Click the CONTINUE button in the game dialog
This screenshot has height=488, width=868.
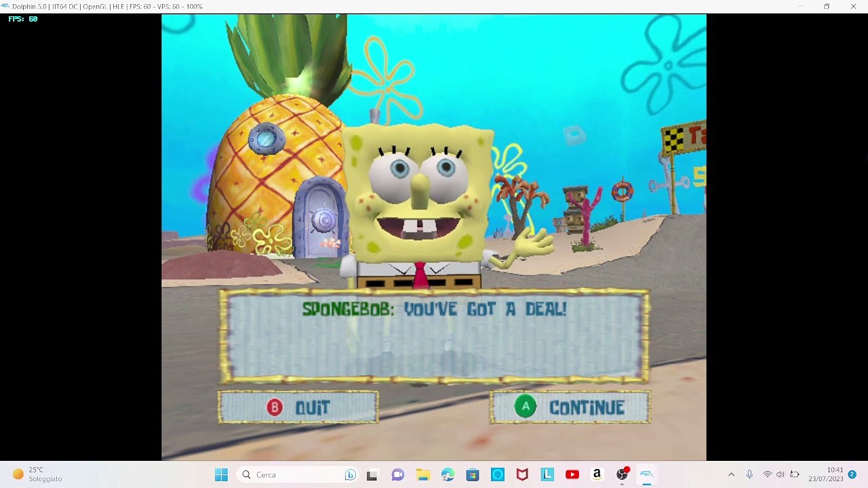tap(570, 407)
